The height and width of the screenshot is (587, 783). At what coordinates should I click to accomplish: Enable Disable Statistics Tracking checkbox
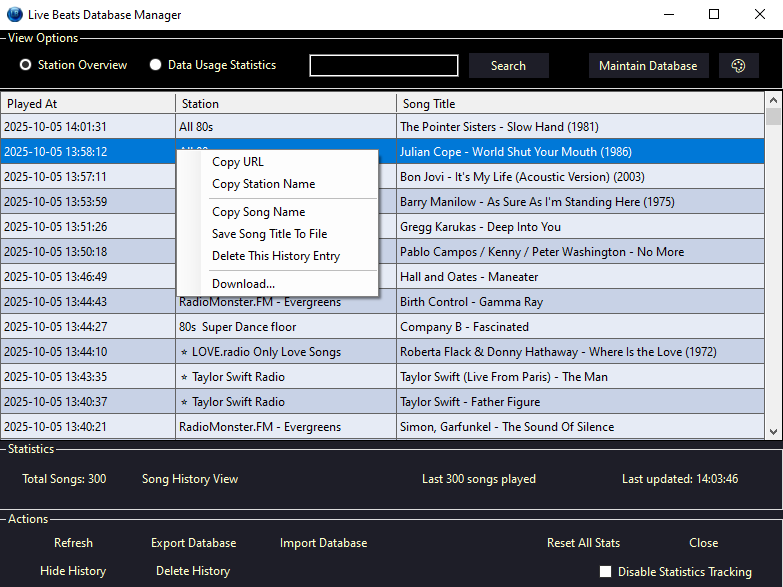[605, 572]
